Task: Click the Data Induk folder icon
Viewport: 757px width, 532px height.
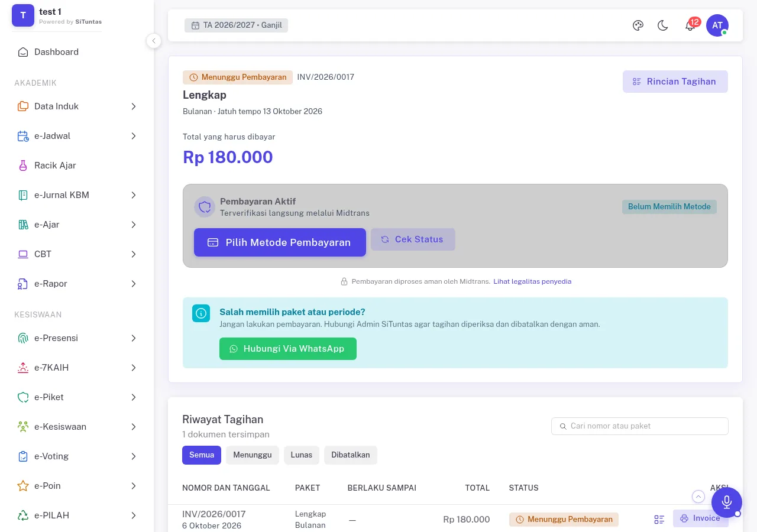Action: coord(23,106)
